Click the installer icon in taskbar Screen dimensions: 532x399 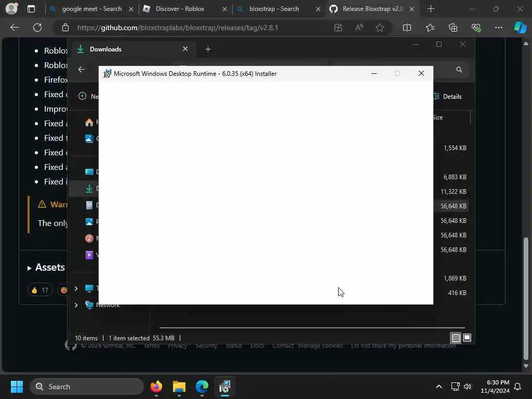pyautogui.click(x=224, y=387)
